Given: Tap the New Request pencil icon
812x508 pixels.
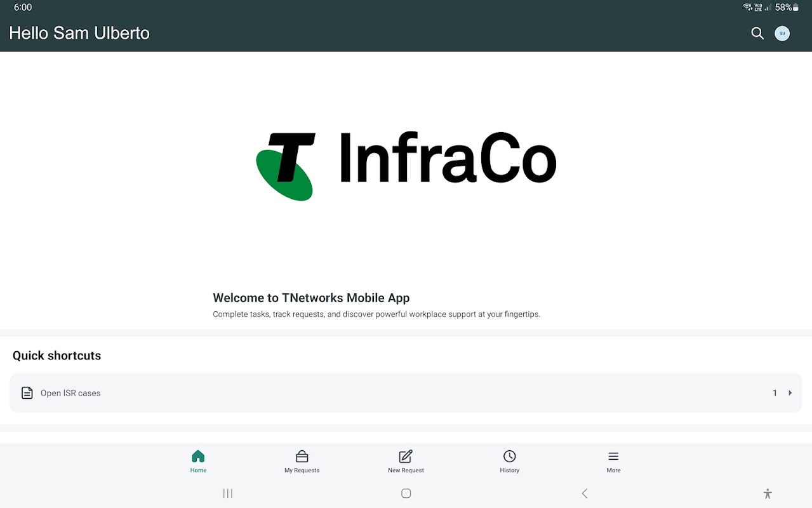Looking at the screenshot, I should 406,456.
